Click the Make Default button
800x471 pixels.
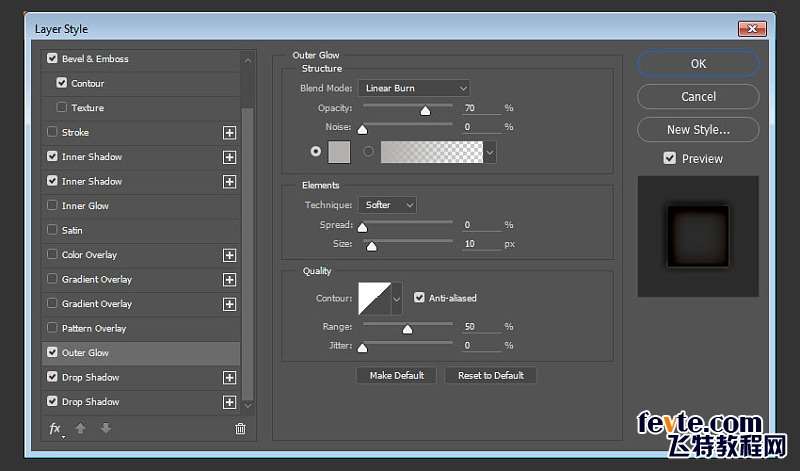tap(396, 376)
